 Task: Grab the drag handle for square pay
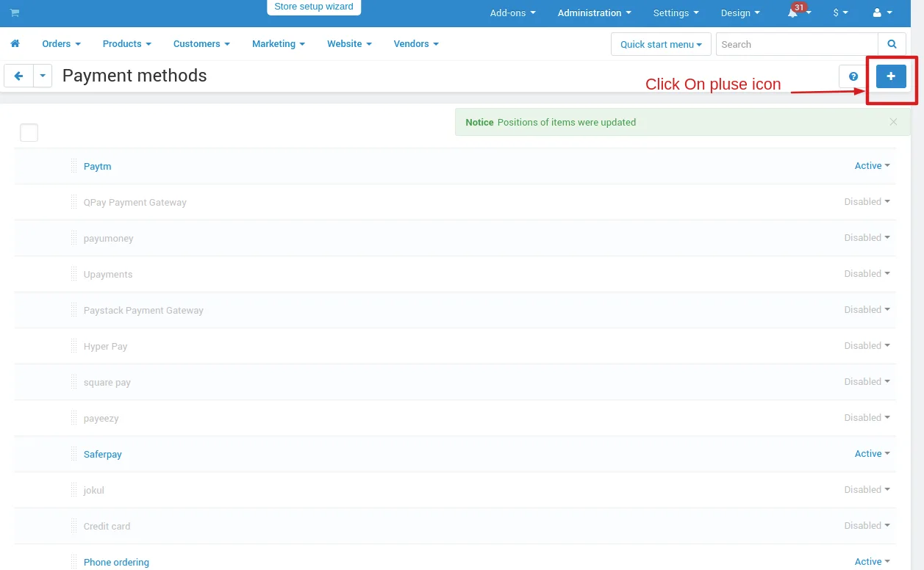coord(74,382)
